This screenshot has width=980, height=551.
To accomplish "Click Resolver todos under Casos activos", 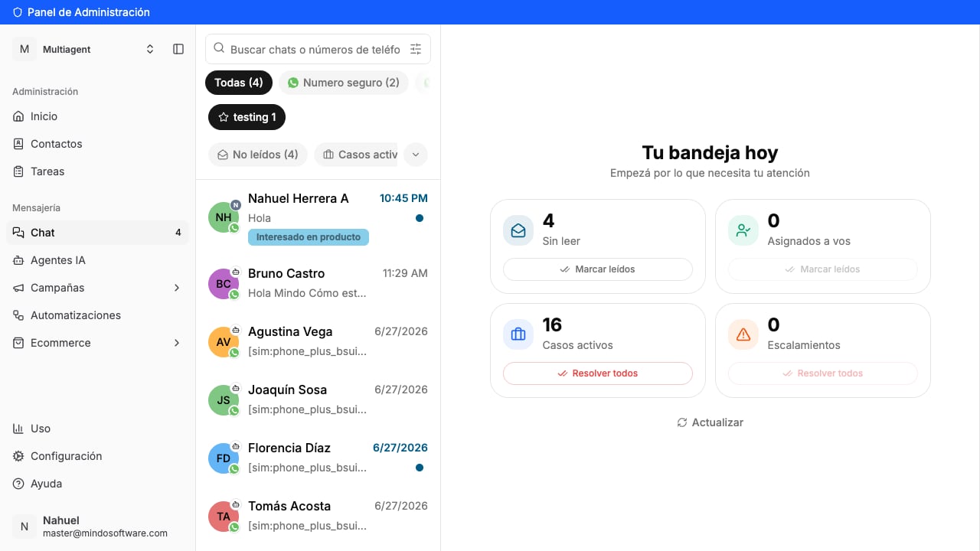I will (x=598, y=373).
